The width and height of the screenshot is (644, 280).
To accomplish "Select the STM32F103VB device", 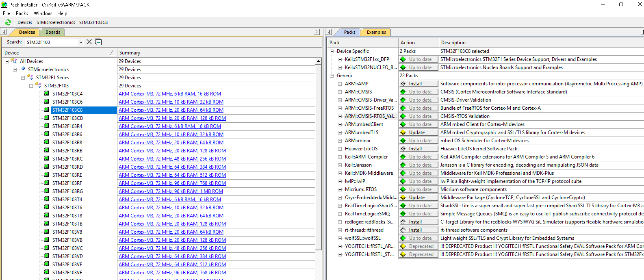I will [x=67, y=240].
